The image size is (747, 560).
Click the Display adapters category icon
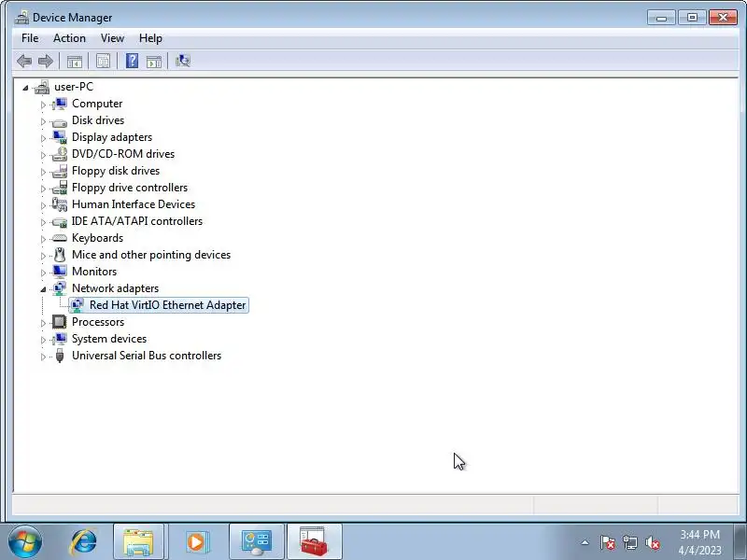[x=60, y=137]
